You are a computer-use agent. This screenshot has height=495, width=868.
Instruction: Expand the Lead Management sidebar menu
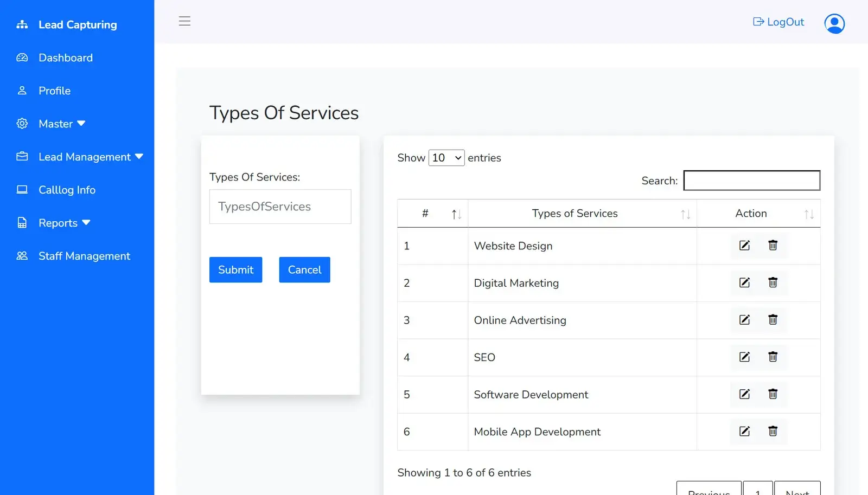coord(80,157)
